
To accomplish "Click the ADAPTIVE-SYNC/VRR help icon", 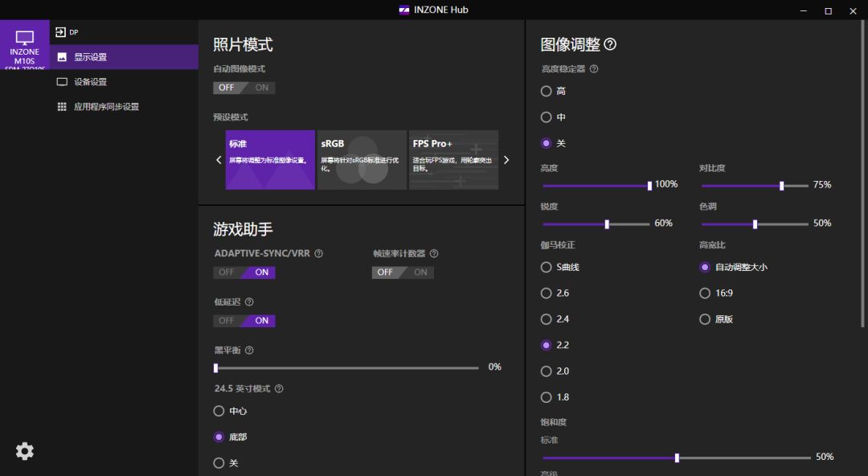I will coord(319,254).
